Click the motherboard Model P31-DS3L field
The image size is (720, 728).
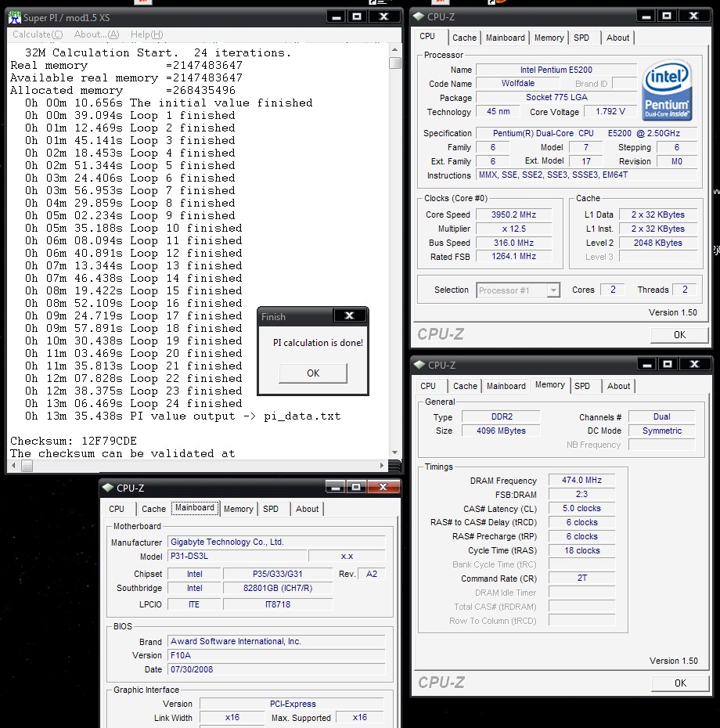237,556
